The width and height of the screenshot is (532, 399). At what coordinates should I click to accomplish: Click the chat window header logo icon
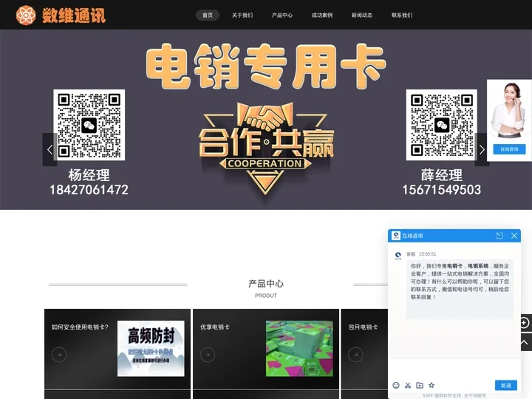[396, 236]
